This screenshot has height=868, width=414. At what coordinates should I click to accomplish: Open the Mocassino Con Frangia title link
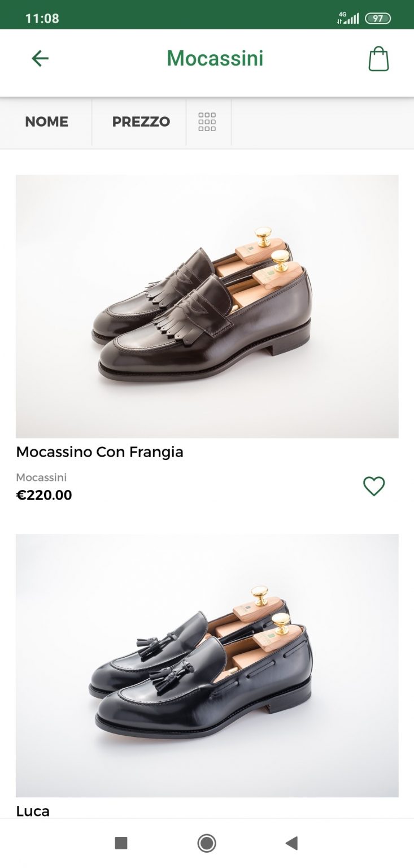tap(99, 452)
